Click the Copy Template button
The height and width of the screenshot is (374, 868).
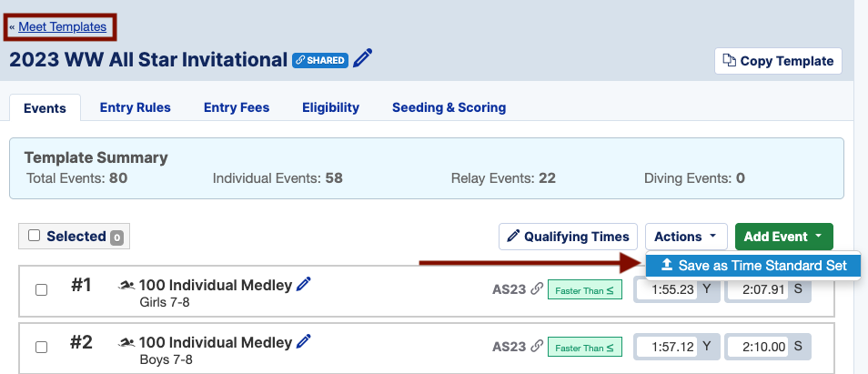tap(778, 61)
